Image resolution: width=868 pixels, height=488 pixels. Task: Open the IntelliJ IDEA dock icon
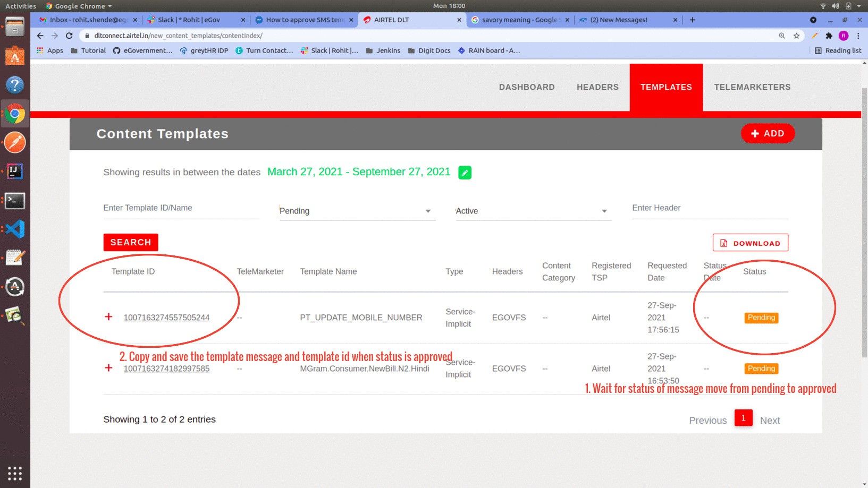pos(15,172)
